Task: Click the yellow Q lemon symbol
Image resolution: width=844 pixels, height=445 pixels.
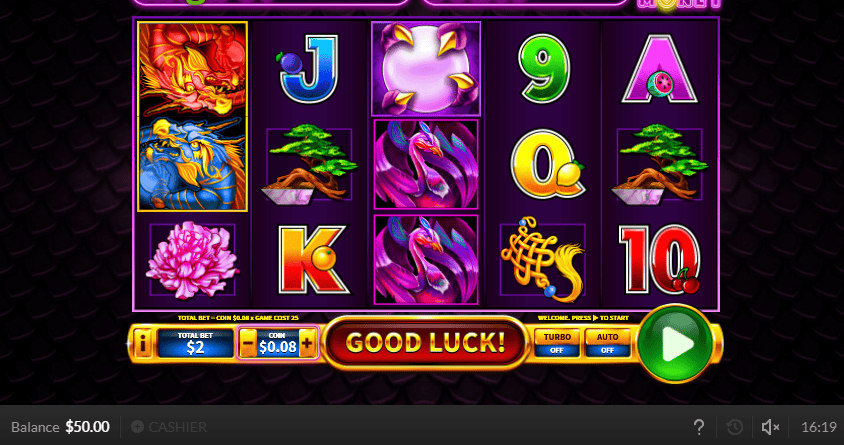Action: pos(547,164)
